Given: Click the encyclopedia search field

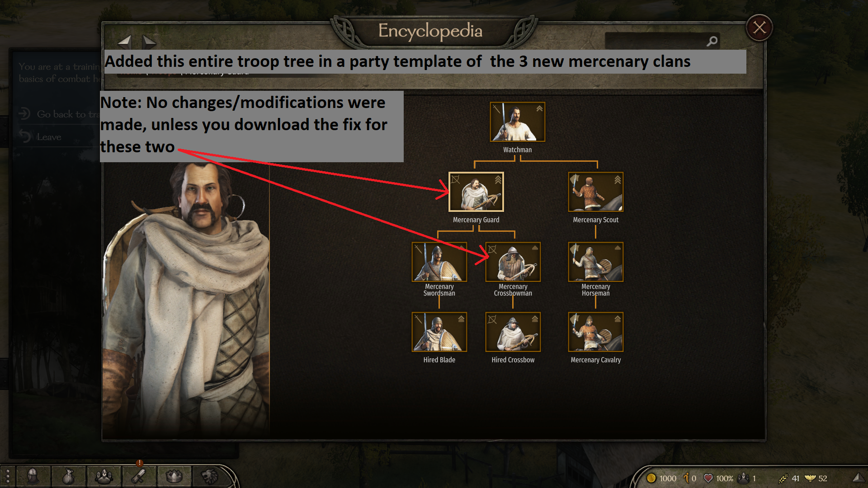Looking at the screenshot, I should [x=662, y=41].
